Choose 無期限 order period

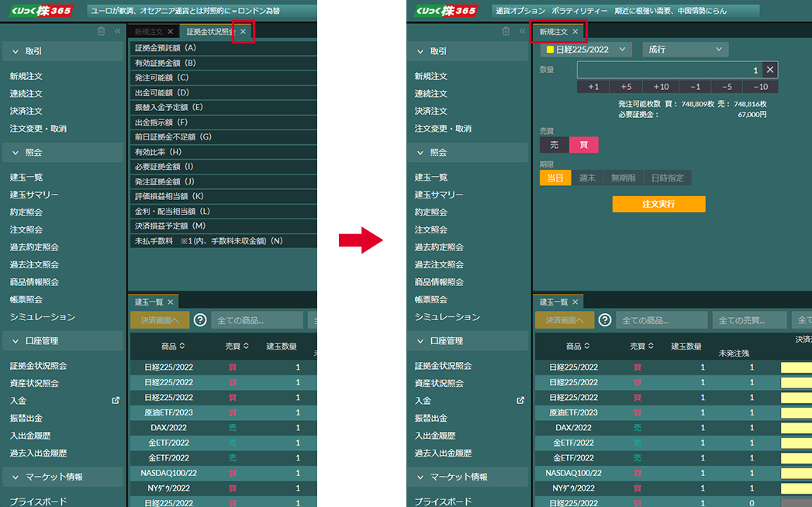[623, 178]
